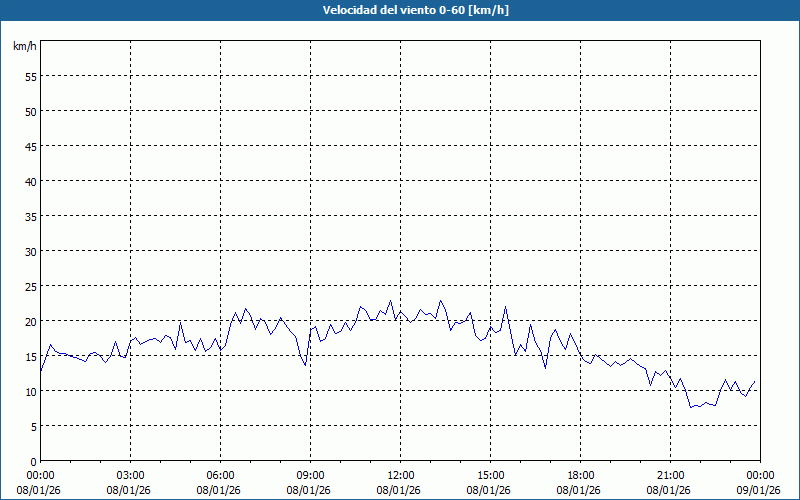The width and height of the screenshot is (800, 500).
Task: Click the 10 value on the y-axis
Action: 30,391
